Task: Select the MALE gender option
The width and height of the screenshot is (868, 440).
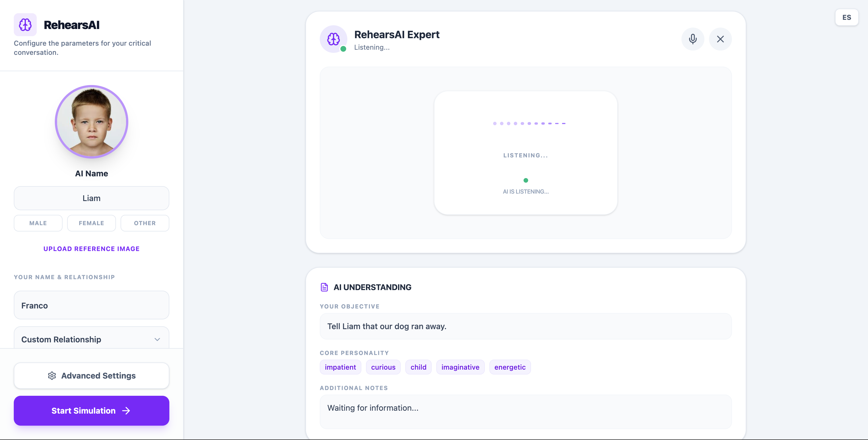Action: [x=38, y=223]
